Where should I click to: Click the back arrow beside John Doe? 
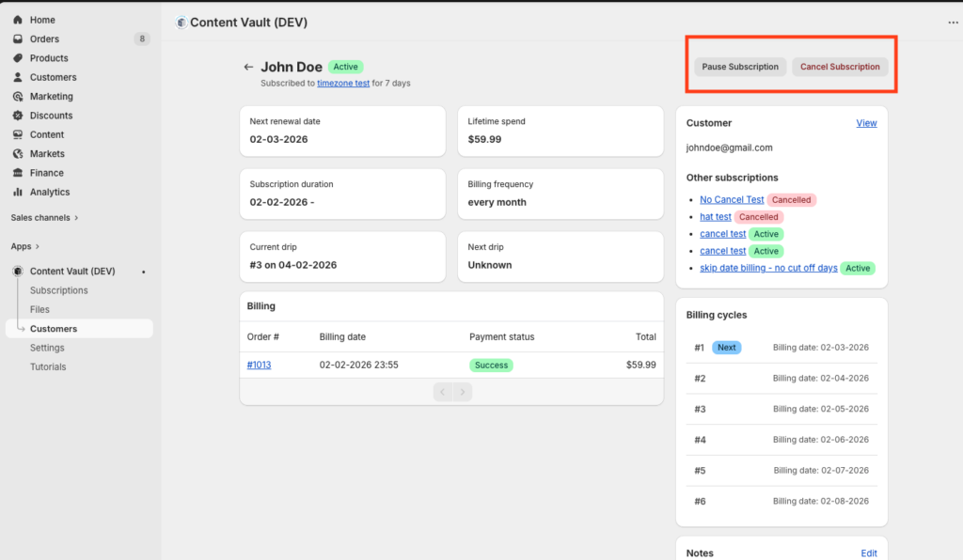point(248,67)
